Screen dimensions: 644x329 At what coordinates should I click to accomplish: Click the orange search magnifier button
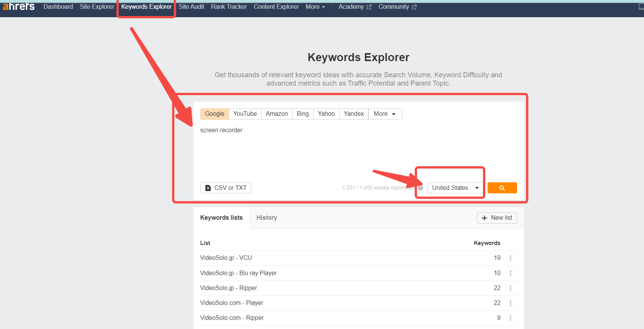click(x=502, y=188)
